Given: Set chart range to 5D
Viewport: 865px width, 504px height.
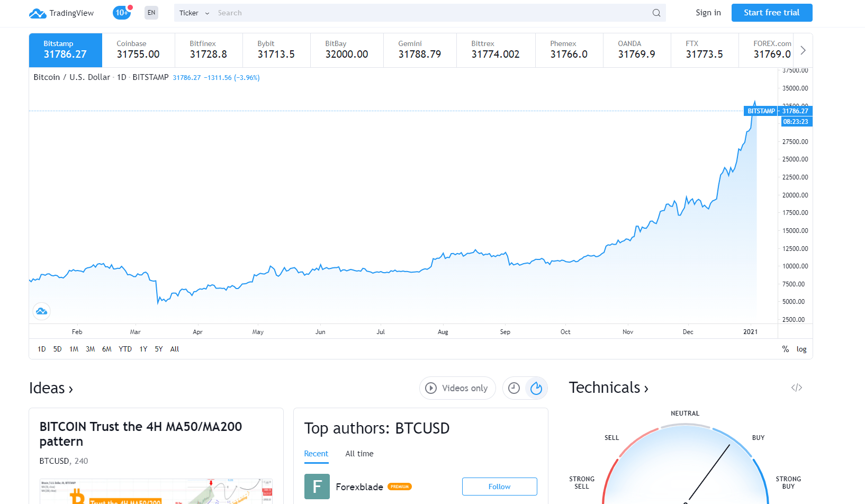Looking at the screenshot, I should click(x=58, y=349).
